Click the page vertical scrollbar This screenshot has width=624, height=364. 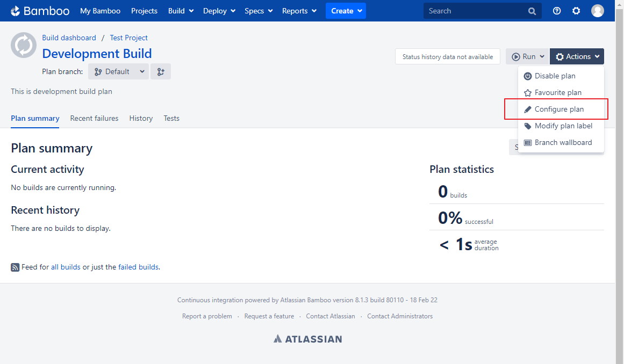(619, 182)
